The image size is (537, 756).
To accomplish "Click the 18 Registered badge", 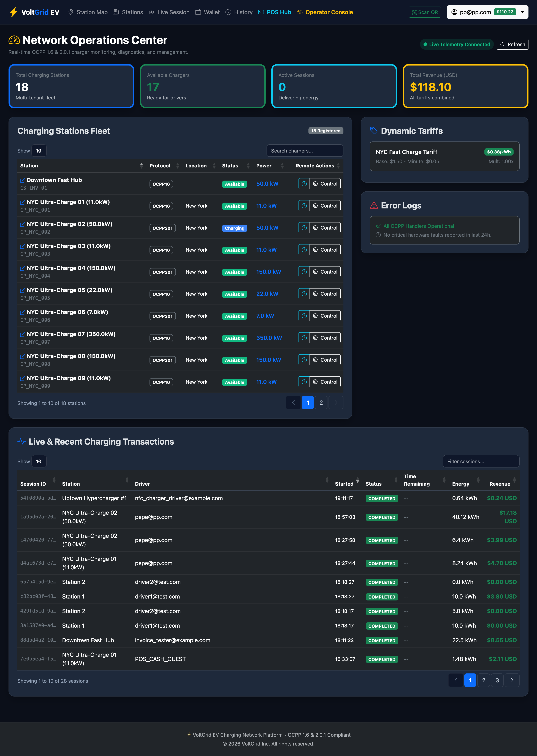I will pyautogui.click(x=326, y=131).
